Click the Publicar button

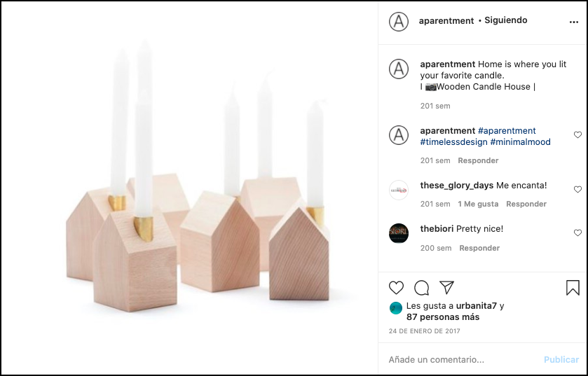pyautogui.click(x=561, y=359)
